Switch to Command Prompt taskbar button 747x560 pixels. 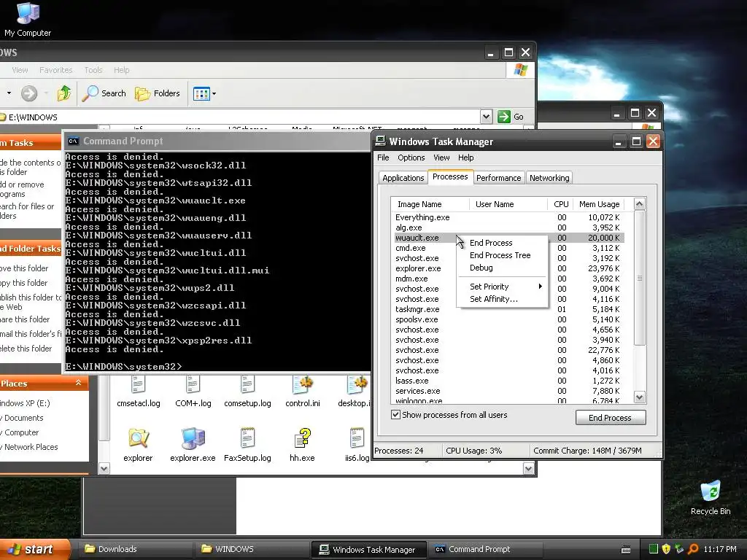486,549
